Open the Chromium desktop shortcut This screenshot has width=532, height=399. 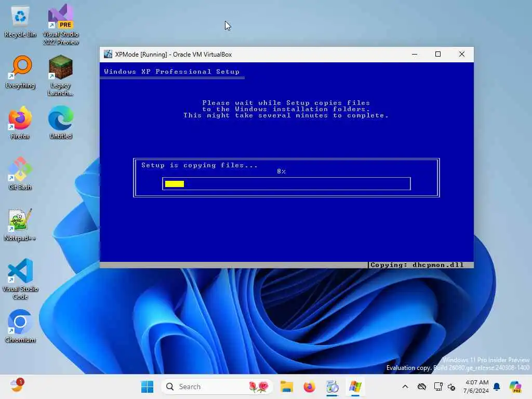click(x=20, y=326)
